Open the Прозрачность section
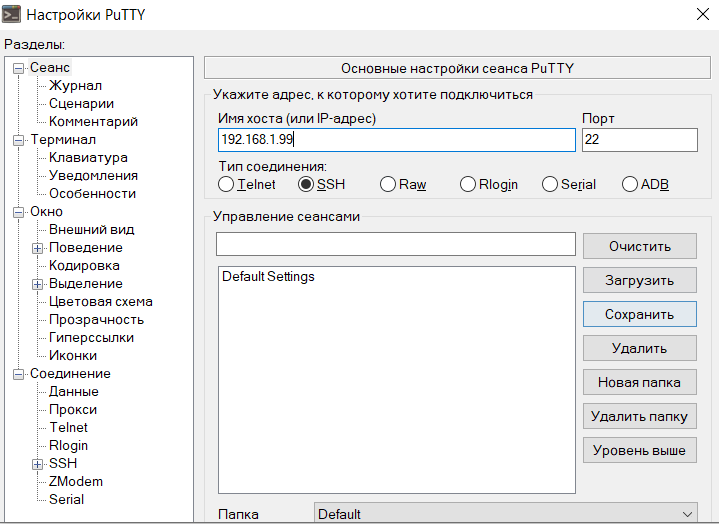The width and height of the screenshot is (719, 524). coord(96,320)
